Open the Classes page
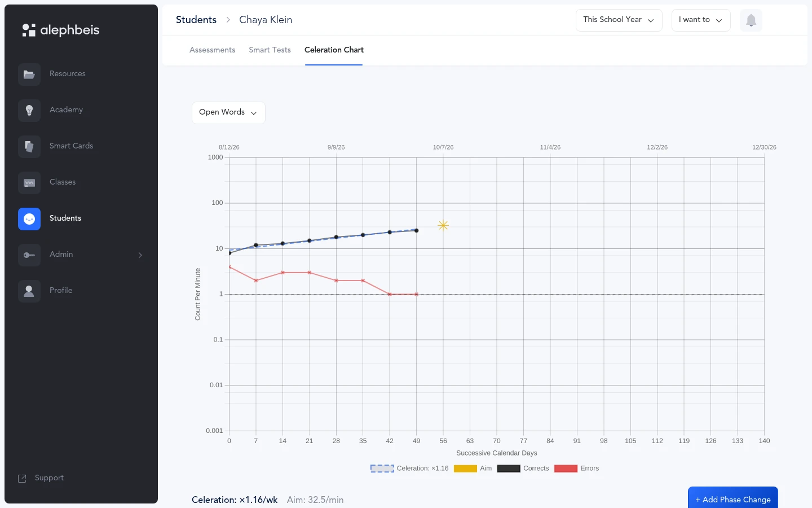Viewport: 812px width, 508px height. [x=63, y=182]
